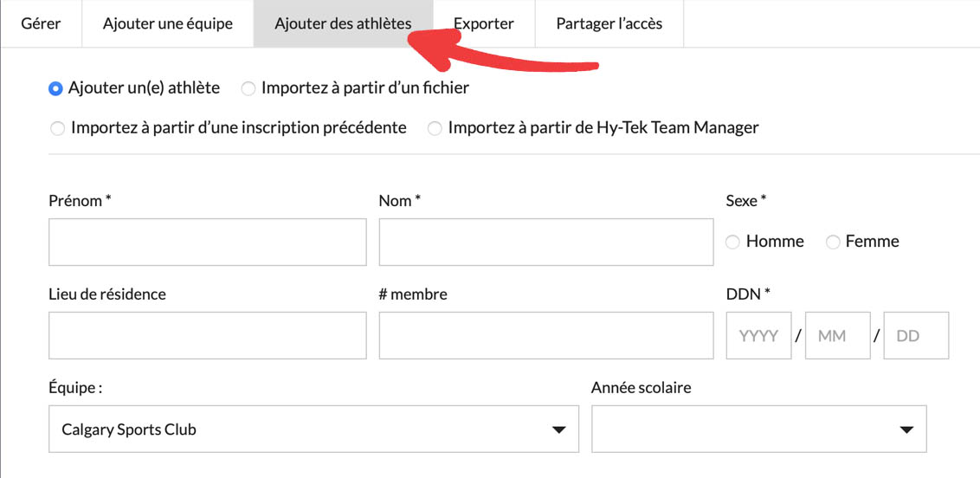Image resolution: width=980 pixels, height=478 pixels.
Task: Go to Partager l'accès tab
Action: [609, 23]
